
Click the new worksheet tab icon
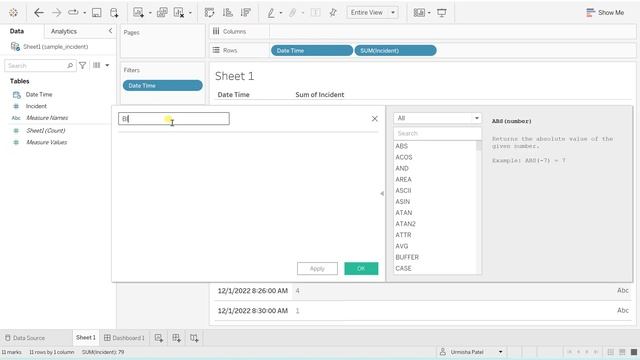point(158,338)
